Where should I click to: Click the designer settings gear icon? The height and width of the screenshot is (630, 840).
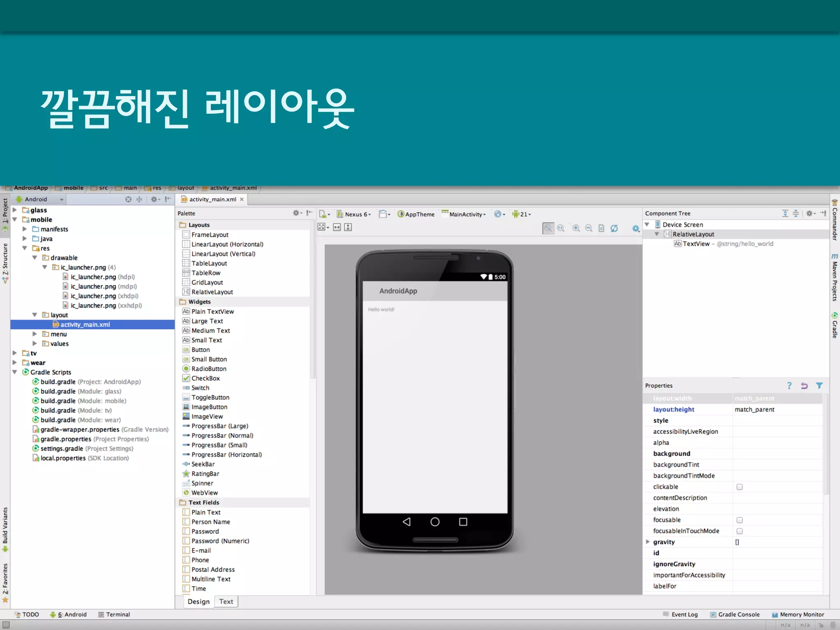pos(636,228)
